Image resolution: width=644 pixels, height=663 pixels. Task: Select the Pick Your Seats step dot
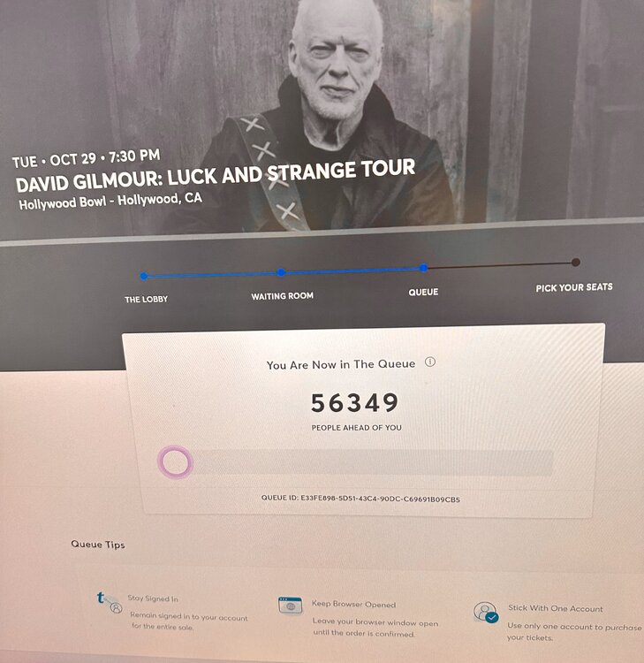click(x=576, y=263)
